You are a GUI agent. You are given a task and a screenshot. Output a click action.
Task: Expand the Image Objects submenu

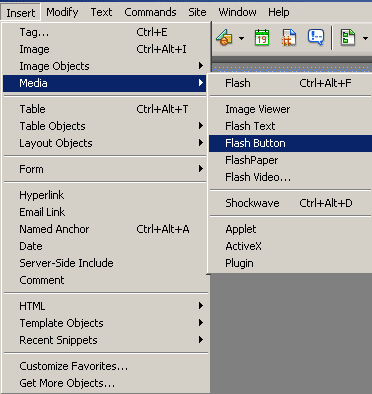click(x=104, y=66)
